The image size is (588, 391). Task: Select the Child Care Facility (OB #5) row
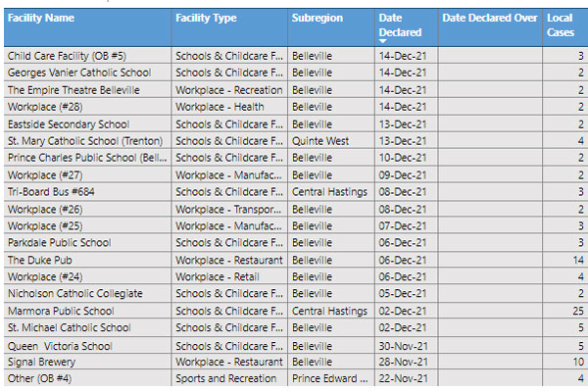[x=296, y=56]
